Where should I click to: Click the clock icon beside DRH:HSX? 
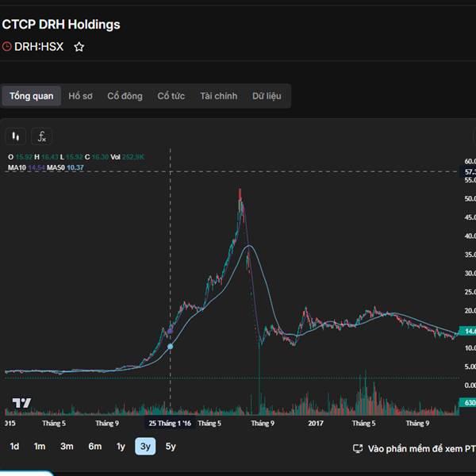click(x=6, y=47)
